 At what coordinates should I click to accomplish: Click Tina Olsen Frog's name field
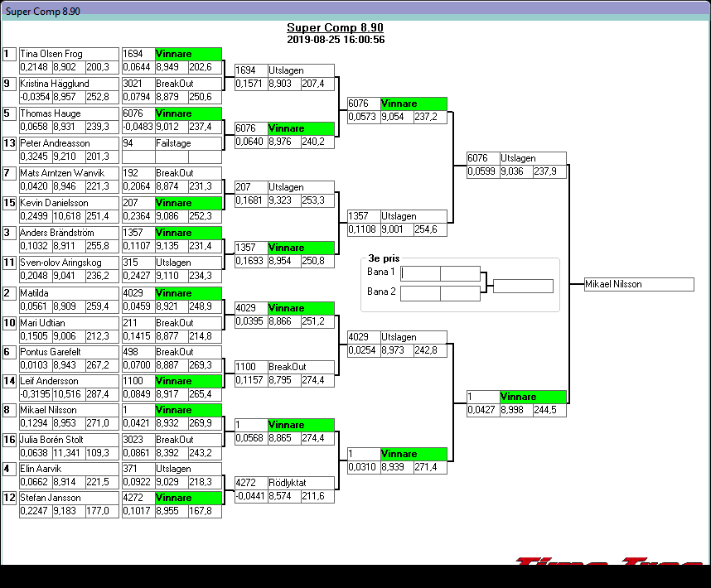[69, 54]
